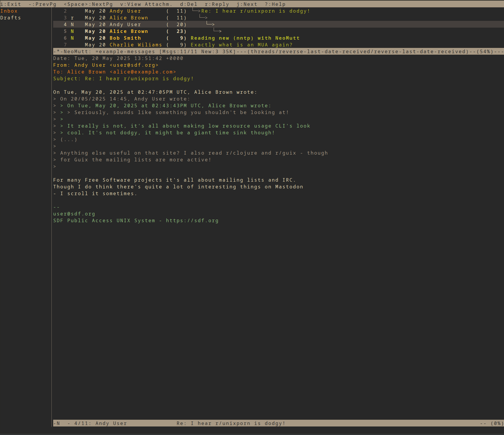
Task: Click quoted line 'Anything else useful on that site?'
Action: tap(190, 153)
